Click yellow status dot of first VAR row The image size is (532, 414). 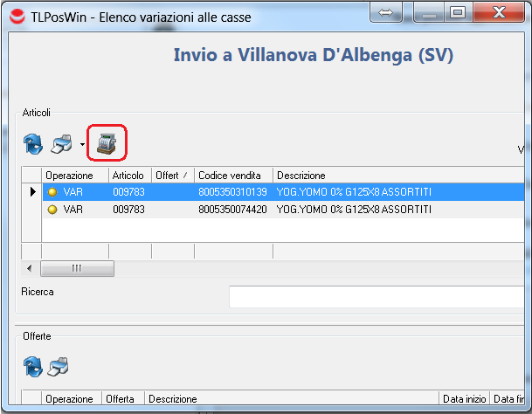[52, 192]
